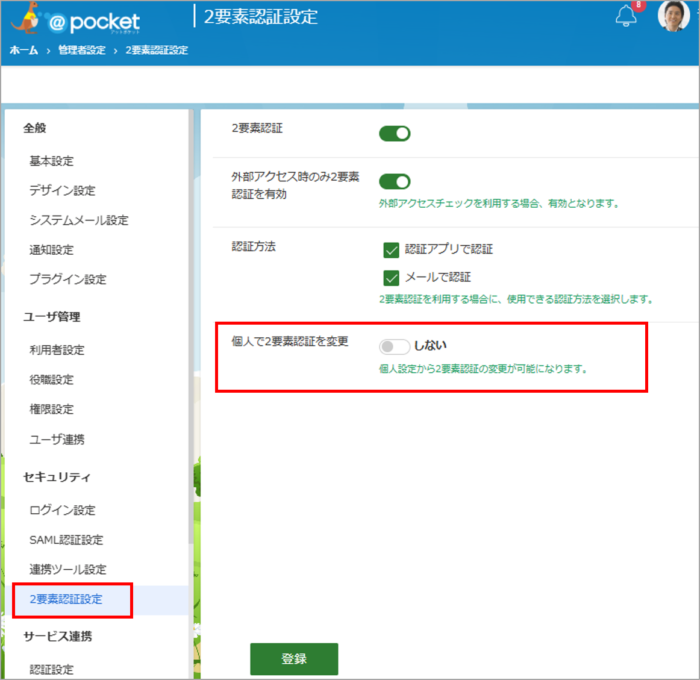
Task: Open デザイン設定 in sidebar
Action: [x=62, y=191]
